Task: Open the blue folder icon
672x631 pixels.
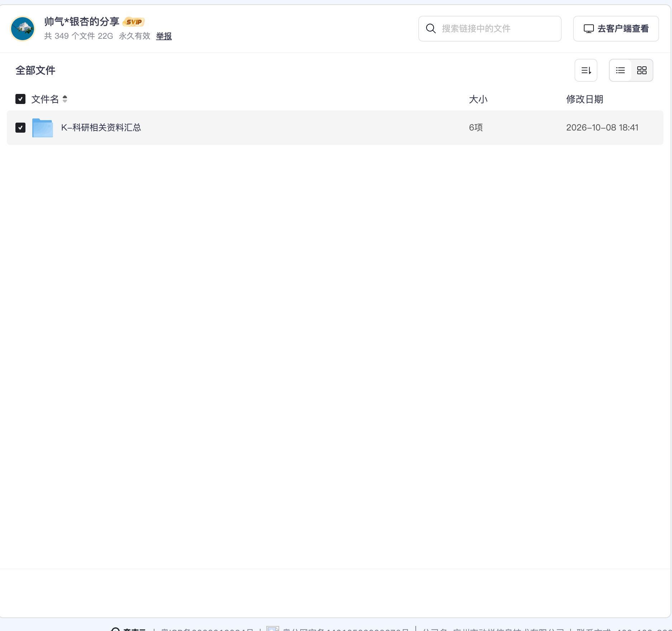Action: click(43, 128)
